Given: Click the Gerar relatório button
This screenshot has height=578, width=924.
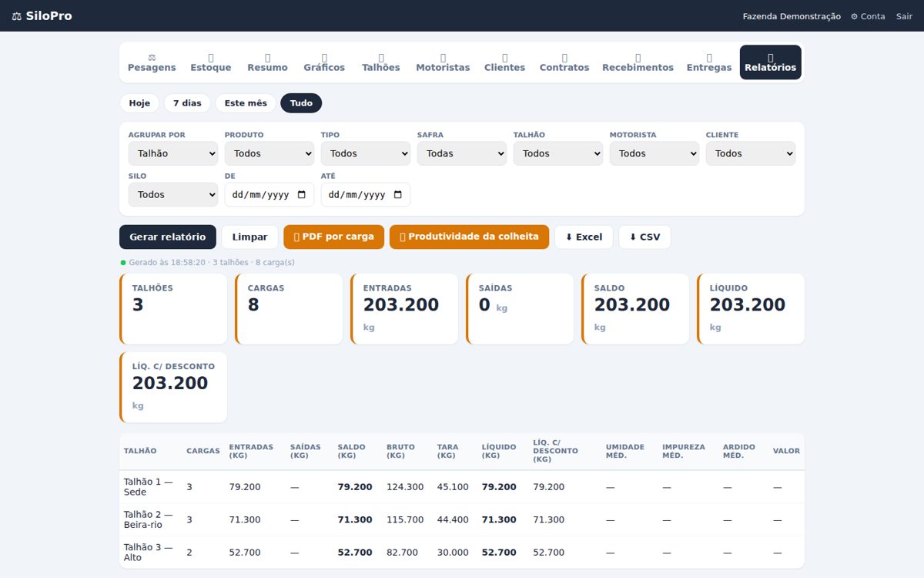Looking at the screenshot, I should pos(168,237).
